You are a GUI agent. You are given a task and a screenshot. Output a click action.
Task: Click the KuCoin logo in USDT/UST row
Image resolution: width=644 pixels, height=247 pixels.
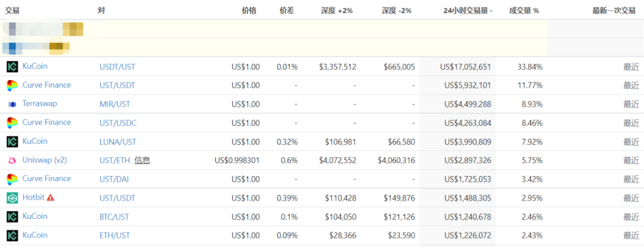coord(13,67)
